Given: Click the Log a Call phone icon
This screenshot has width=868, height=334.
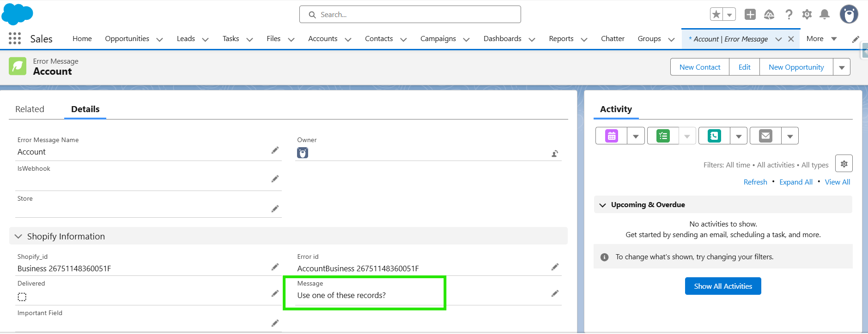Looking at the screenshot, I should click(714, 136).
